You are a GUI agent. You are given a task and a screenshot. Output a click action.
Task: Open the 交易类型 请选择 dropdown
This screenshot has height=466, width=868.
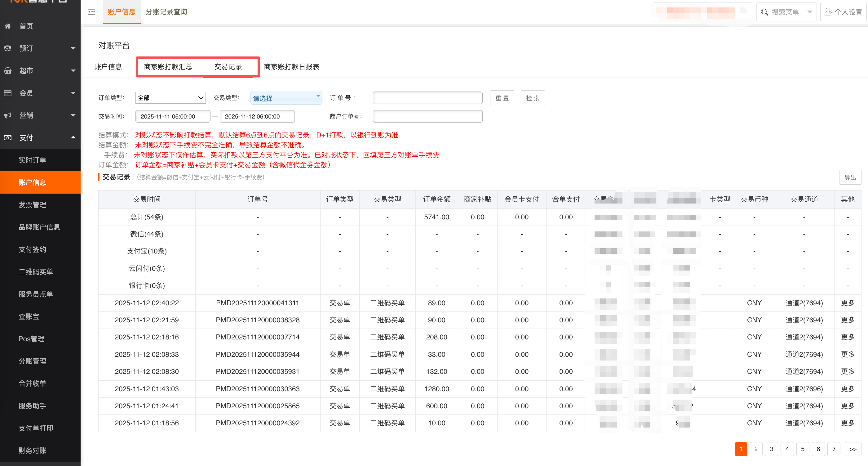[x=286, y=97]
